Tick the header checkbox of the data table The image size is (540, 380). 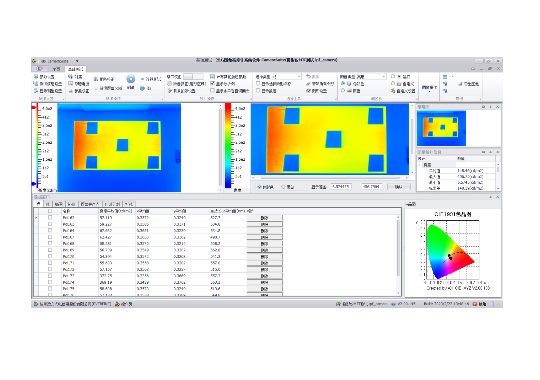pos(50,211)
